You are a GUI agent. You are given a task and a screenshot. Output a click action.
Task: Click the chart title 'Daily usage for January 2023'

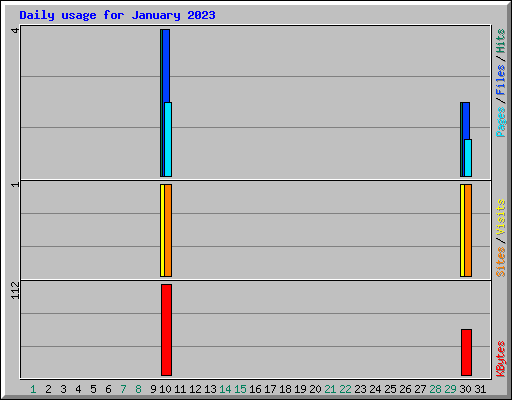click(x=117, y=15)
